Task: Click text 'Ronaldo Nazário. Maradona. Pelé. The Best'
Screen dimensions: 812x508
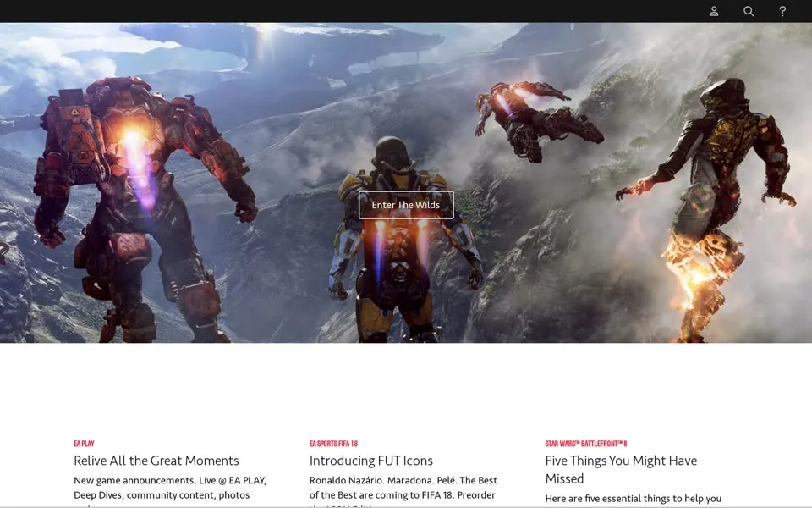Action: tap(403, 481)
